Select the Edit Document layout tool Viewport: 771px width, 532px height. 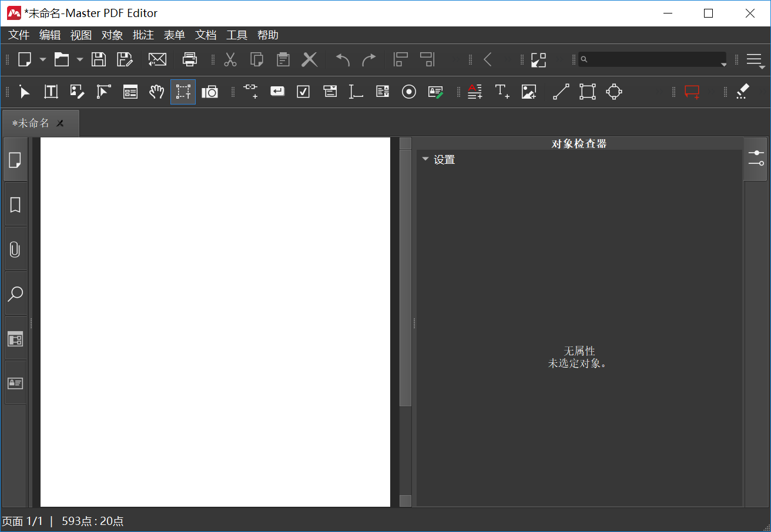130,92
